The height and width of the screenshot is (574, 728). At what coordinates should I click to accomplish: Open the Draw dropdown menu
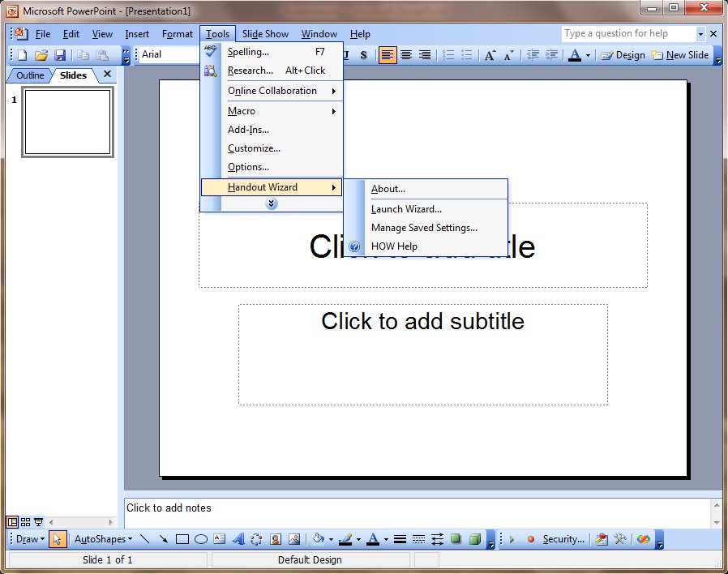click(x=30, y=538)
